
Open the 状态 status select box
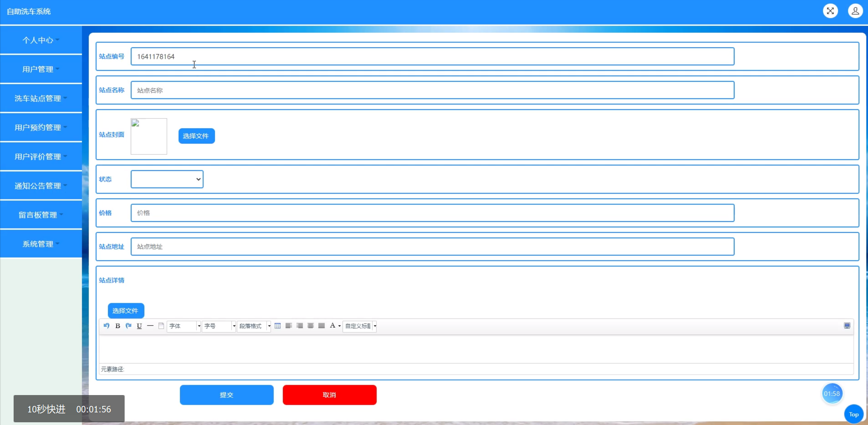167,179
